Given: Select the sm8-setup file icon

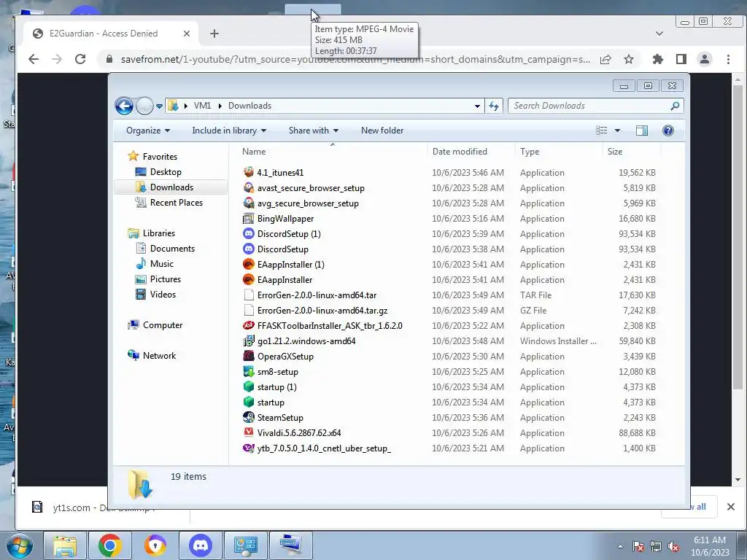Looking at the screenshot, I should (x=248, y=371).
